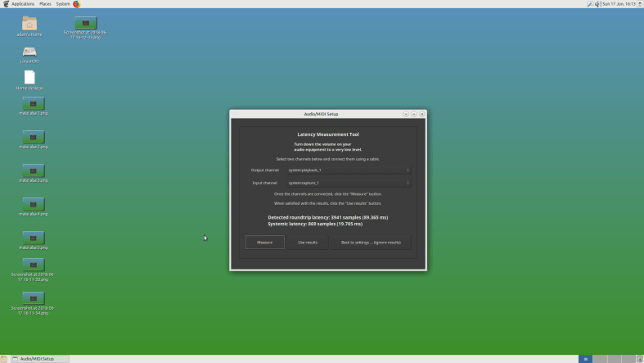Click the trash icon in bottom panel
Image resolution: width=644 pixels, height=363 pixels.
(638, 359)
